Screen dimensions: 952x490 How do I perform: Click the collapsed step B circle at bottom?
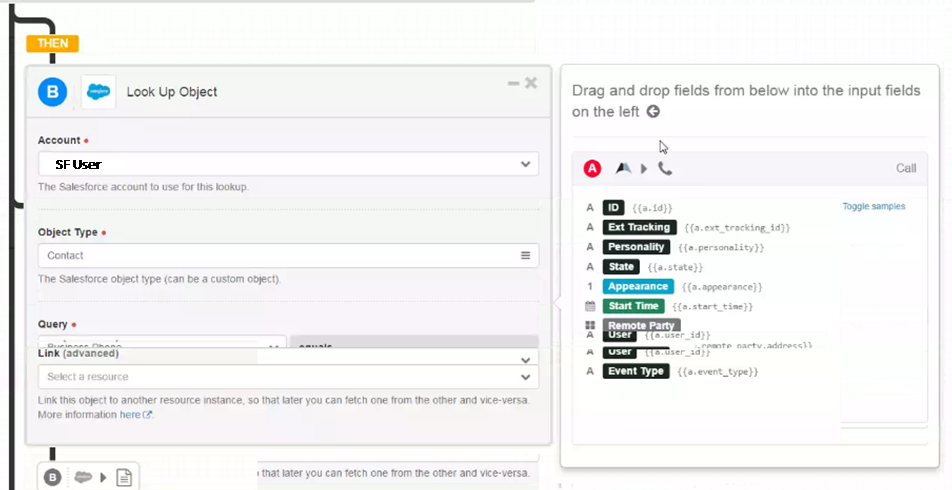tap(53, 477)
